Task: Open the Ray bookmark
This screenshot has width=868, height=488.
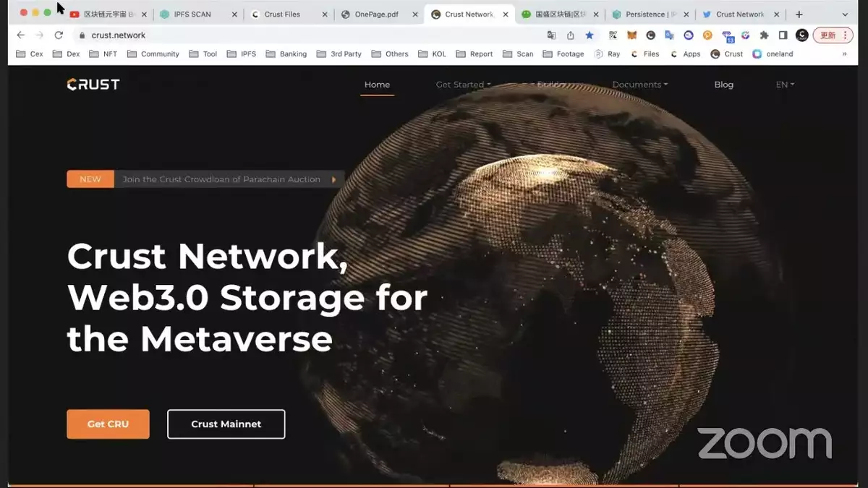Action: coord(607,54)
